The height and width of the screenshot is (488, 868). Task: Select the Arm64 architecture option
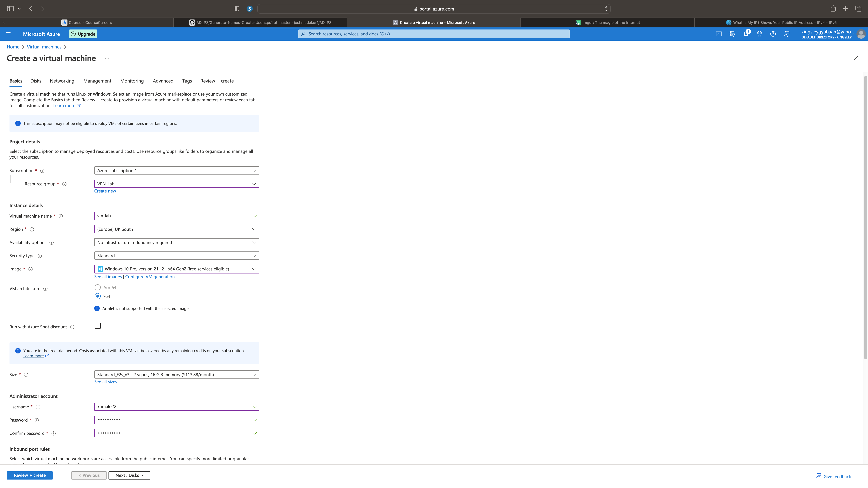click(98, 287)
